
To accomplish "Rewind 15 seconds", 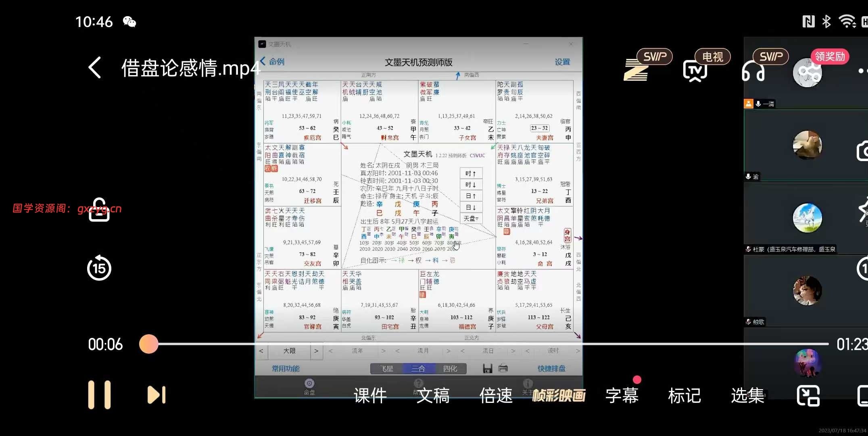I will click(99, 268).
